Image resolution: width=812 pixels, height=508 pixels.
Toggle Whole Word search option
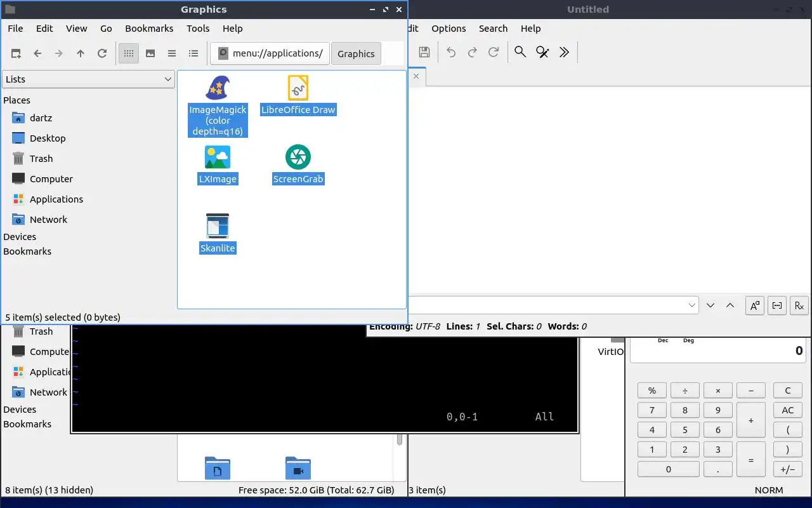[777, 305]
